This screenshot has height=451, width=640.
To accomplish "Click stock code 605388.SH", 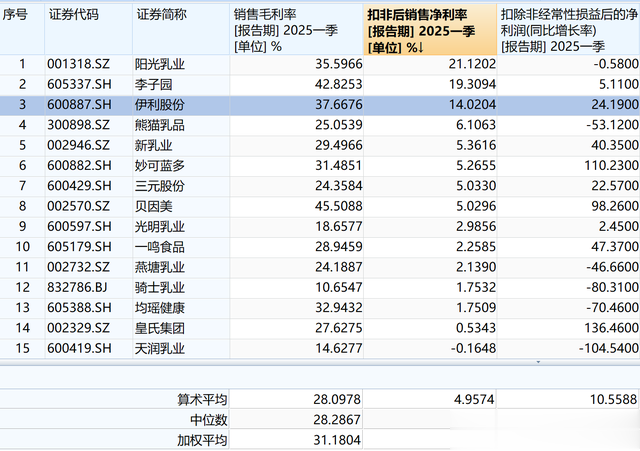I will (79, 308).
